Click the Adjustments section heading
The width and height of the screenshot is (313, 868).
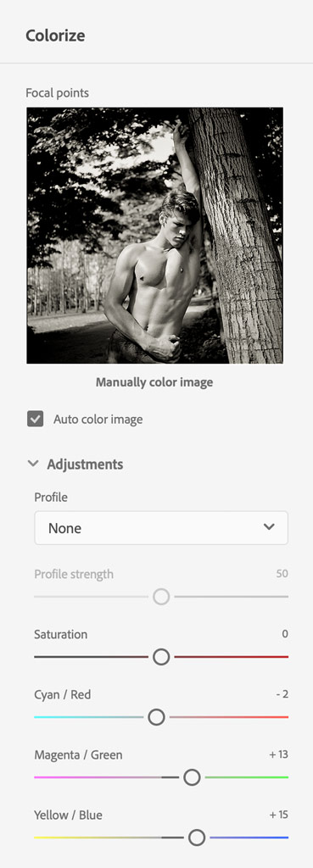86,464
